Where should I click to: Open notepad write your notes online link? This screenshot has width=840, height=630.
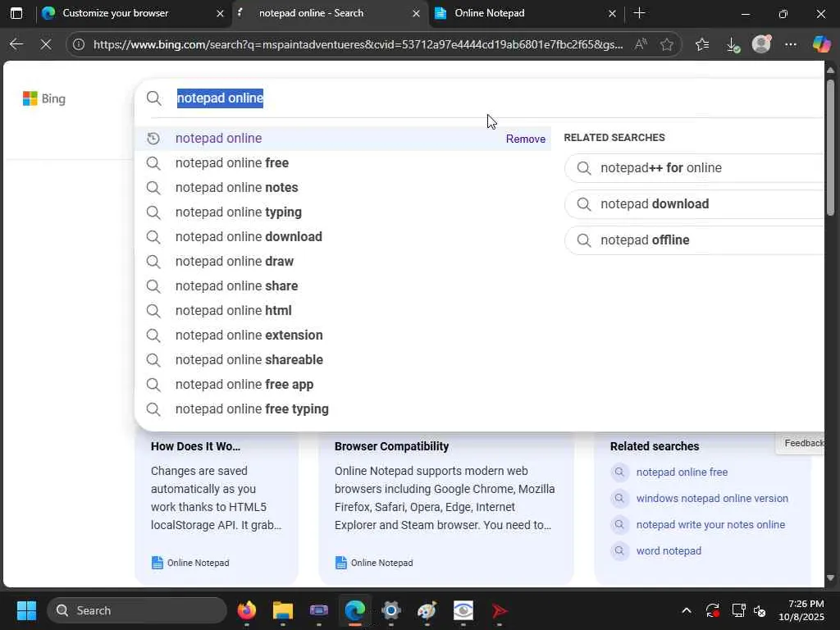(710, 524)
